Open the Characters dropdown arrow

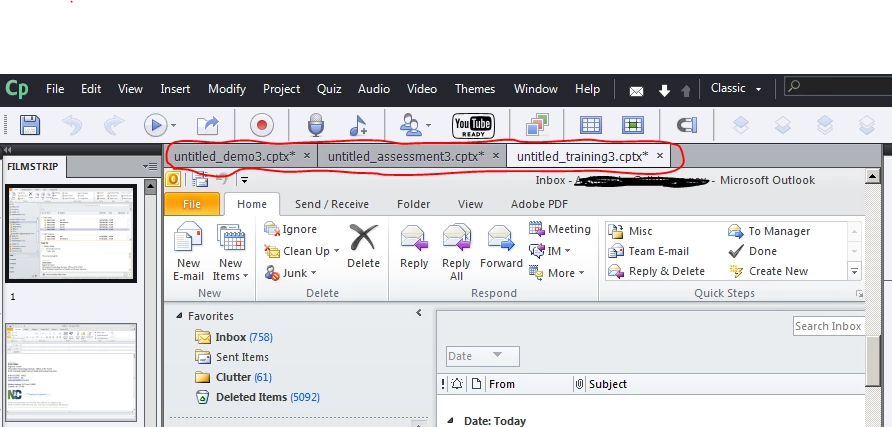(x=428, y=126)
